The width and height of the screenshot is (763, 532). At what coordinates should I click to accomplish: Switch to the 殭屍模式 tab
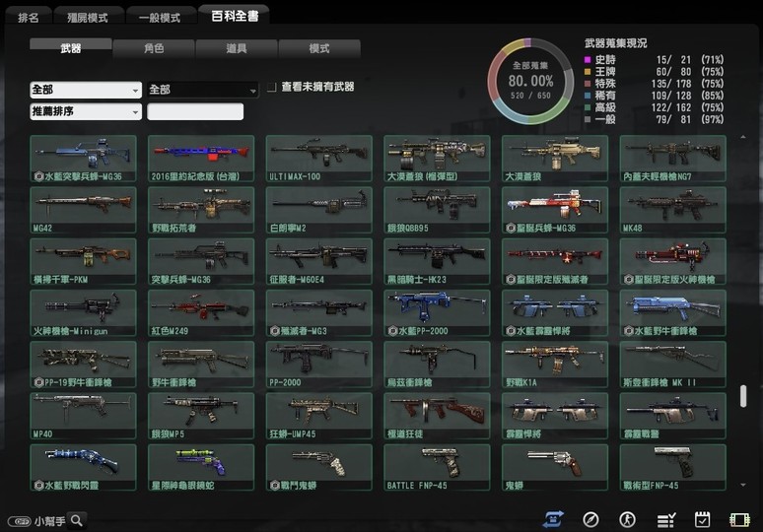pyautogui.click(x=88, y=18)
